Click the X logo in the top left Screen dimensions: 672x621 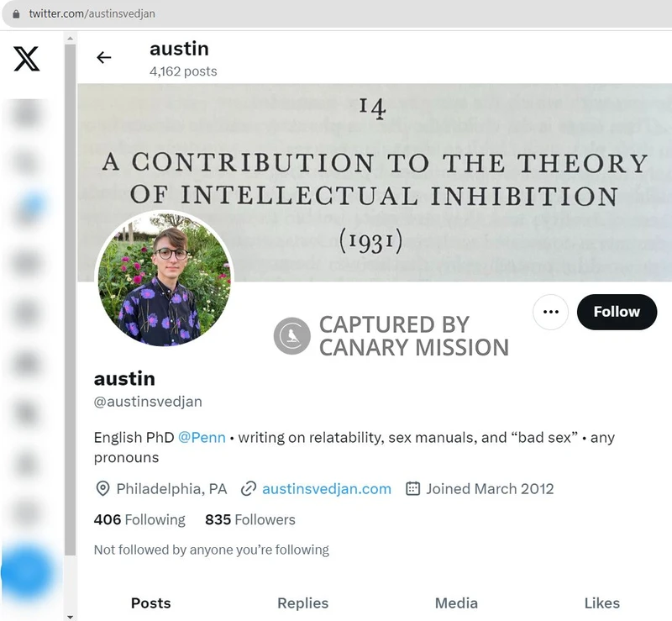pyautogui.click(x=26, y=59)
